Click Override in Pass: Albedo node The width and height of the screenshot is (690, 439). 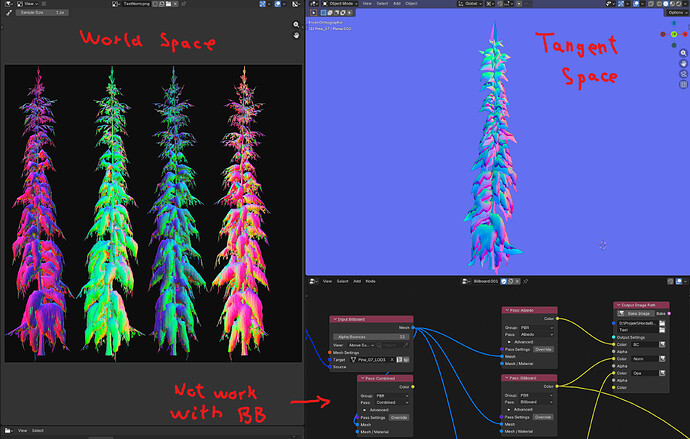(543, 349)
